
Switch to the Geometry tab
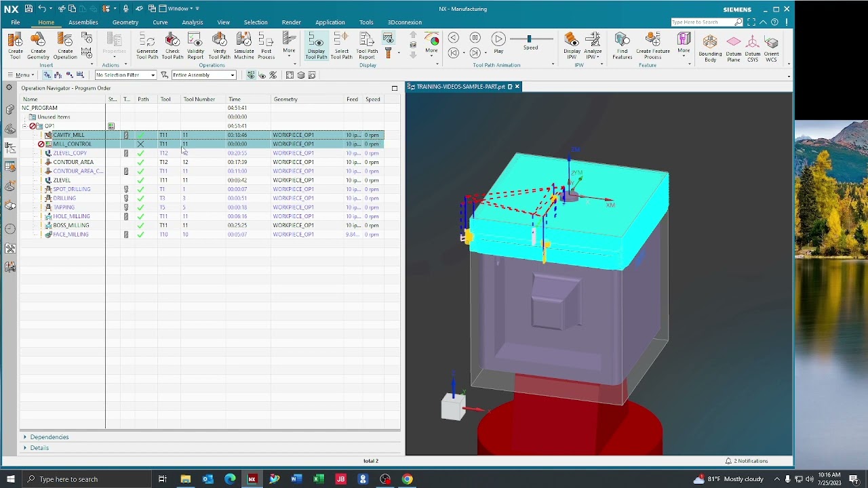pos(125,22)
